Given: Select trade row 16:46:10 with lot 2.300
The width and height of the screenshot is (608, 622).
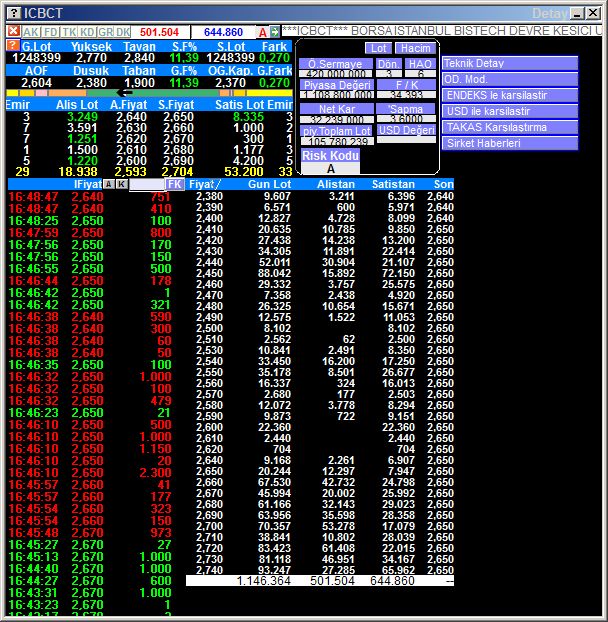Looking at the screenshot, I should pyautogui.click(x=90, y=473).
